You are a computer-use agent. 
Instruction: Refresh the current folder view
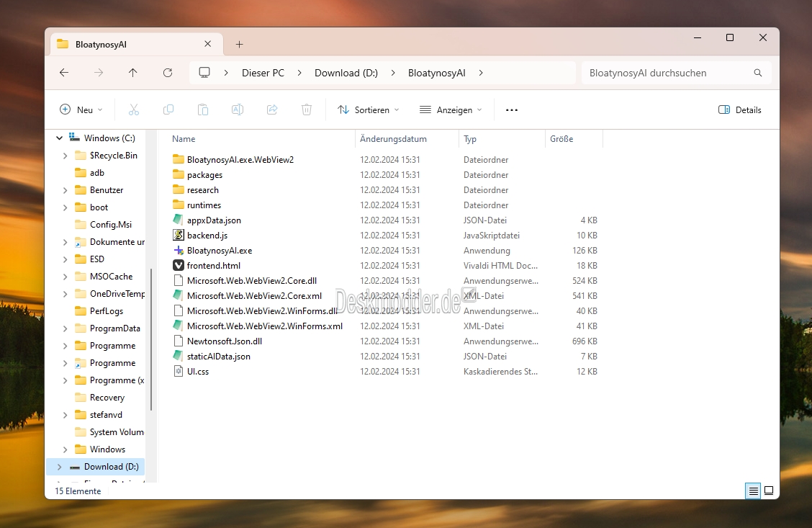click(x=168, y=73)
